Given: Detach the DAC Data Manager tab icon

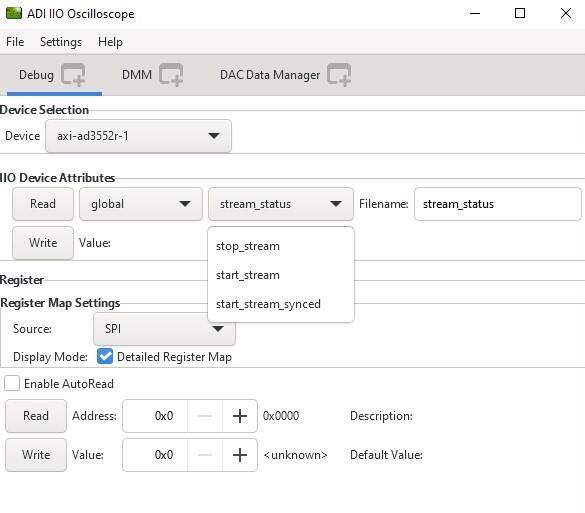Looking at the screenshot, I should point(339,75).
